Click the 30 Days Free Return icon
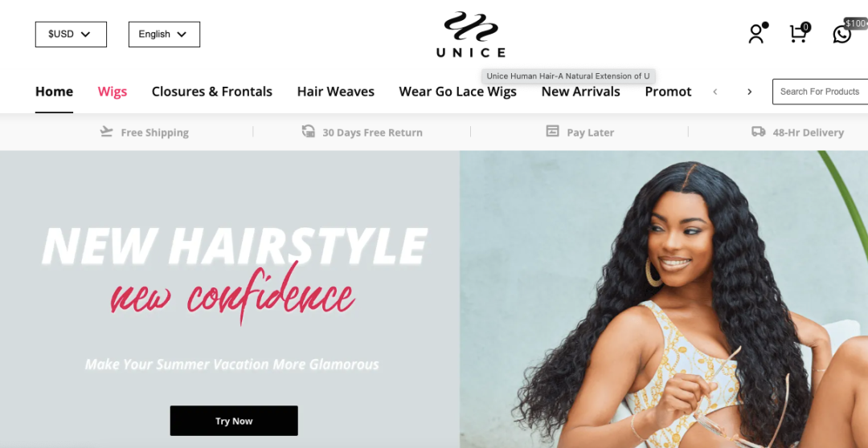 (x=309, y=132)
